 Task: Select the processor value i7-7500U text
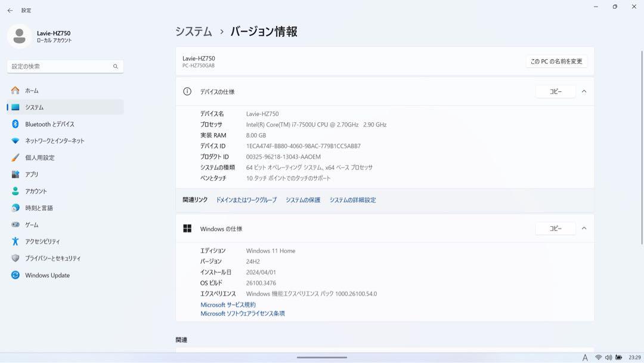(316, 125)
